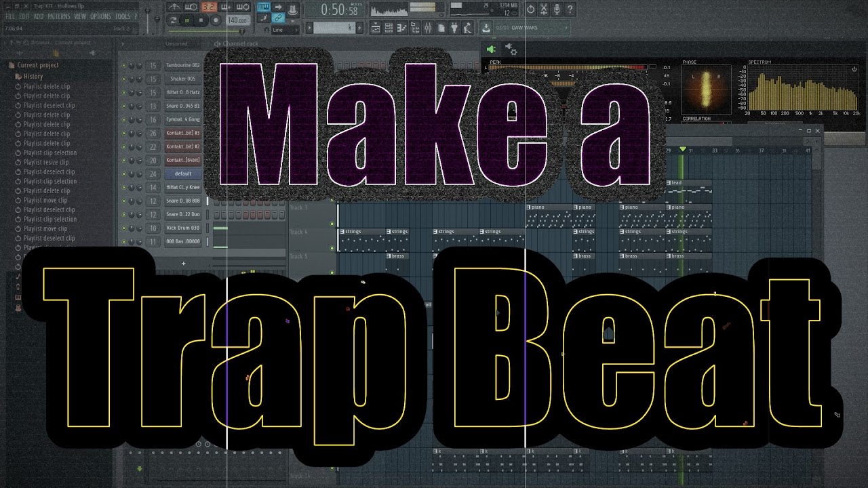Toggle the 3.2 countdown before recording
Viewport: 868px width, 488px height.
[x=209, y=7]
